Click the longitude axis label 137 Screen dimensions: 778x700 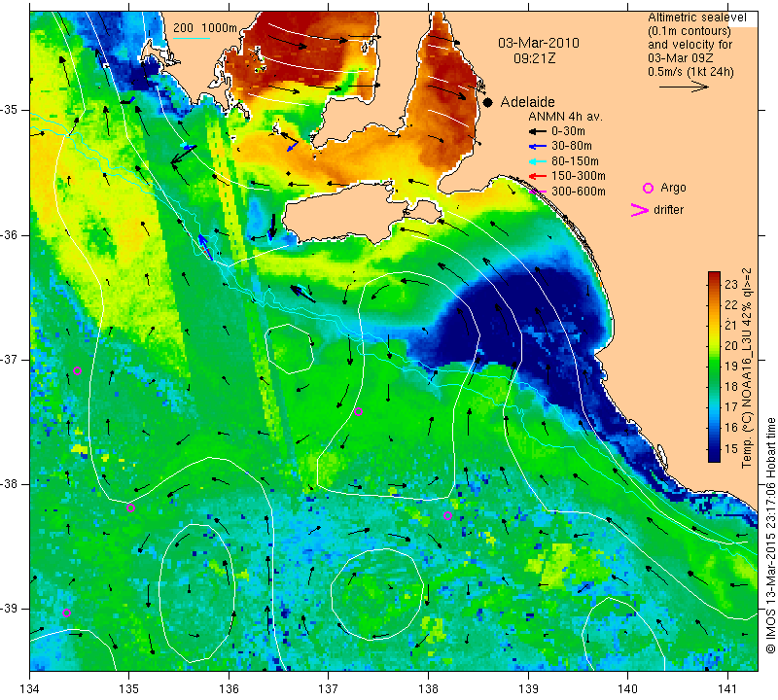coord(329,688)
